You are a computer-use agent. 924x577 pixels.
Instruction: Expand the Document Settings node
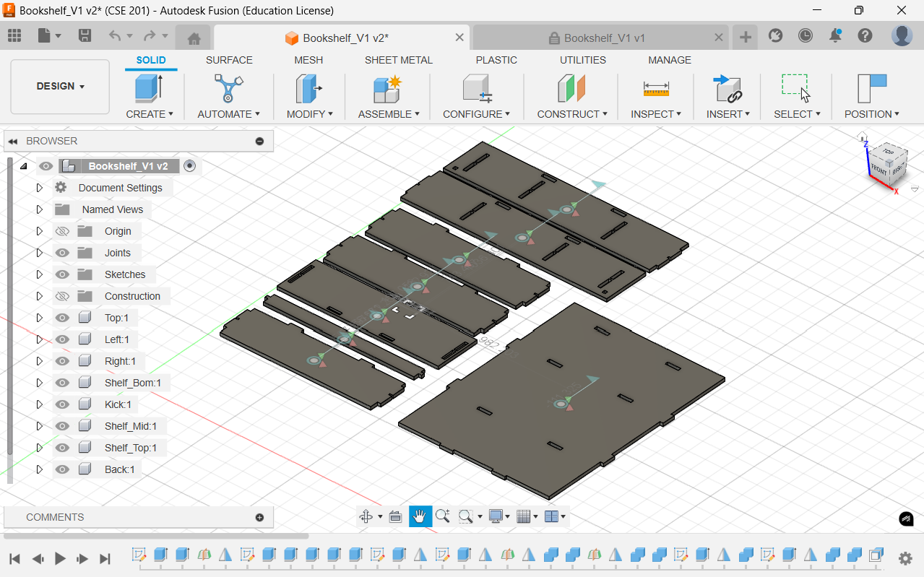click(40, 188)
